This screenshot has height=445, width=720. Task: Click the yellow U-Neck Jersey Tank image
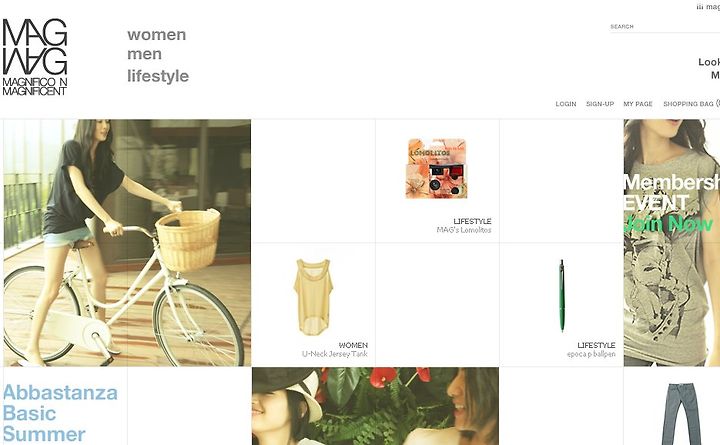(313, 297)
